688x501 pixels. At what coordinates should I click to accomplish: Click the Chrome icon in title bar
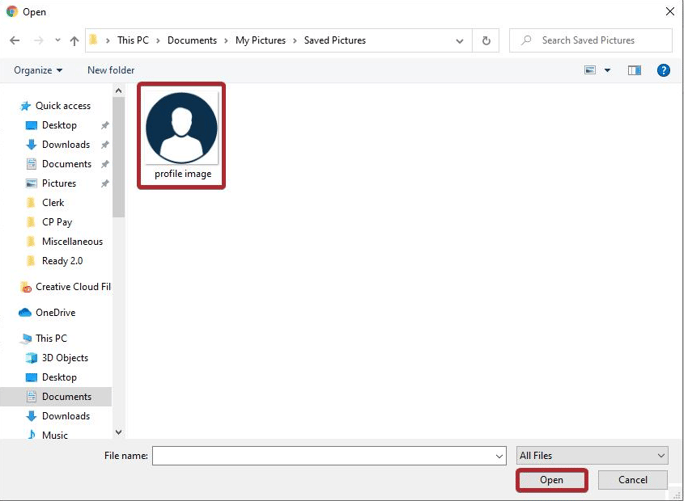coord(12,11)
